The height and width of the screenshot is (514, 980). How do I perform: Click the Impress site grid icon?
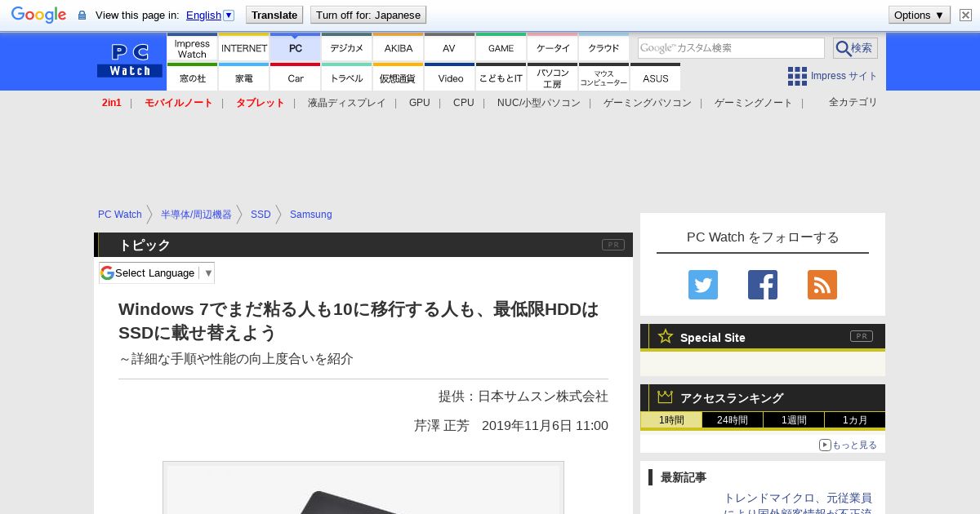coord(797,76)
